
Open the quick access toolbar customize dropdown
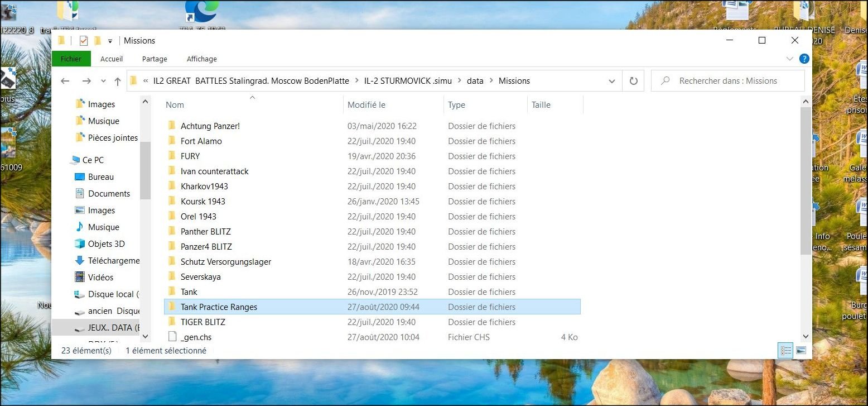click(110, 41)
